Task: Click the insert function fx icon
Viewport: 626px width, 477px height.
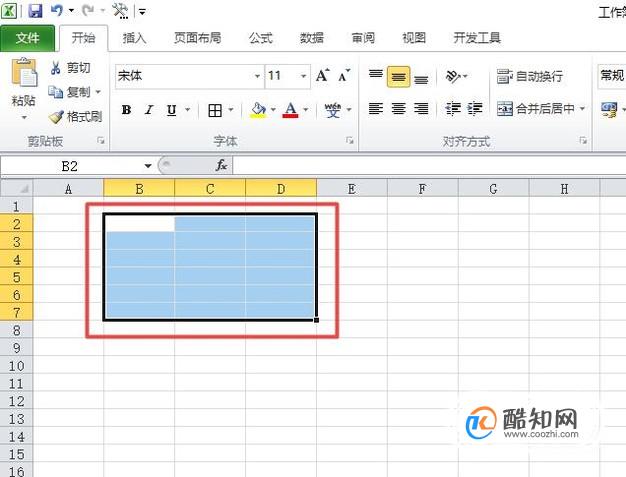Action: pyautogui.click(x=221, y=165)
